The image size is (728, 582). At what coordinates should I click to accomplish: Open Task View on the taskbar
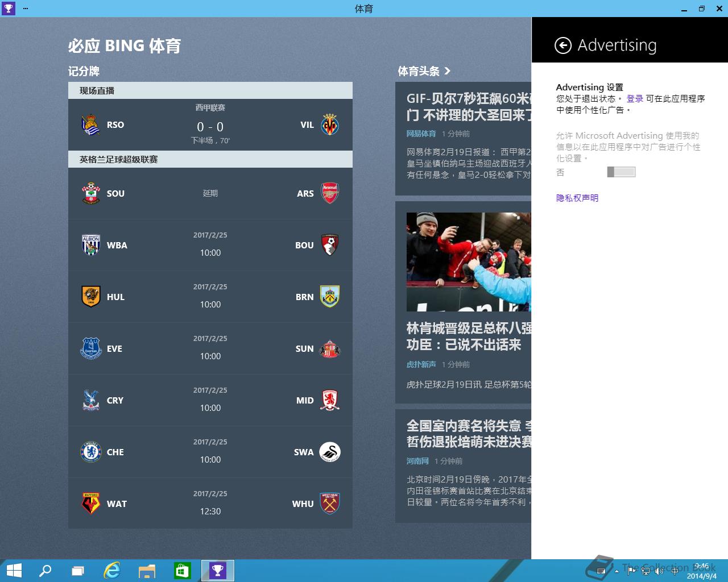[x=78, y=571]
